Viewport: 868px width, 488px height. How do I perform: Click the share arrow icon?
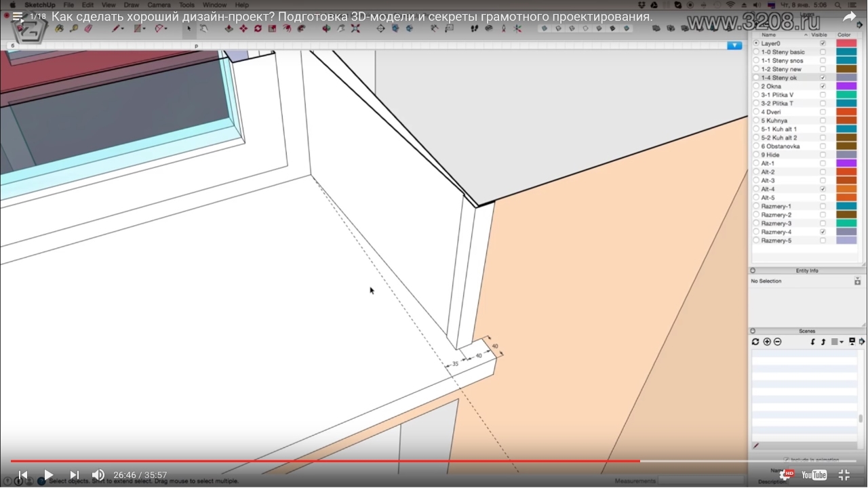tap(849, 17)
